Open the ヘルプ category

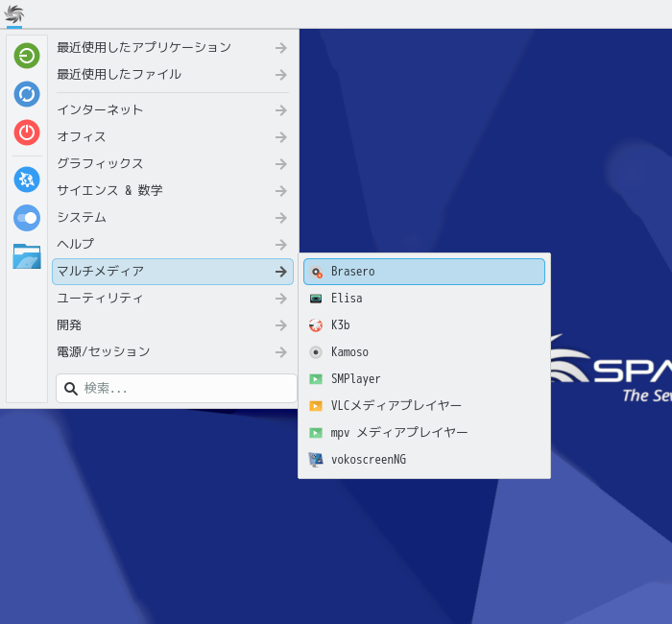pyautogui.click(x=173, y=244)
